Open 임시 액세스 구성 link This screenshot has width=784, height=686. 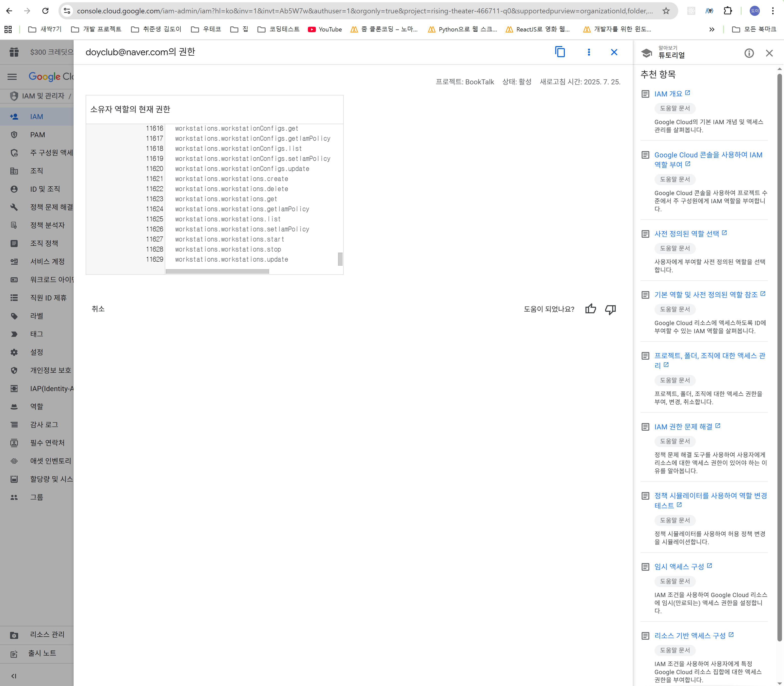(x=679, y=567)
